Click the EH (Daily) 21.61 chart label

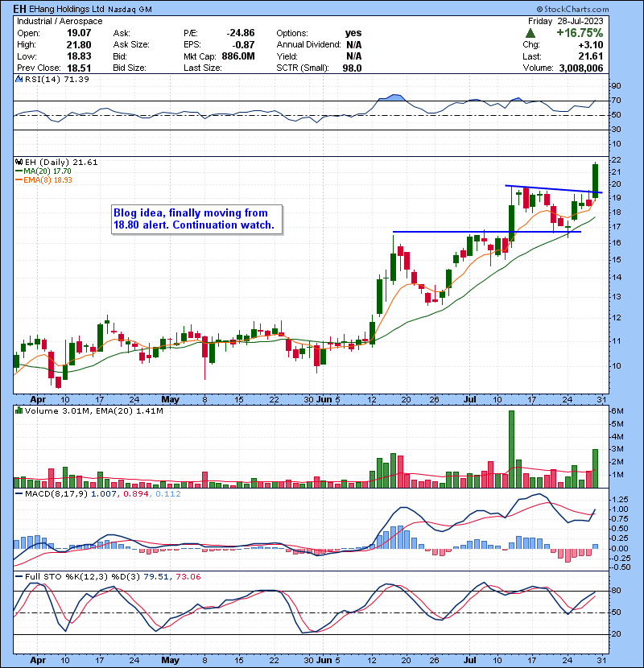click(61, 162)
